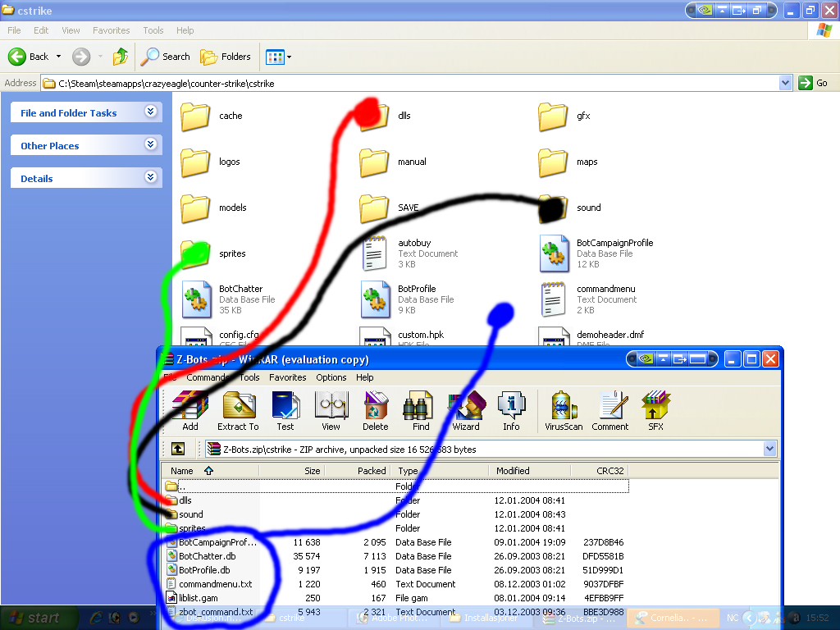The image size is (840, 630).
Task: Click the Explorer Back button
Action: coord(29,57)
